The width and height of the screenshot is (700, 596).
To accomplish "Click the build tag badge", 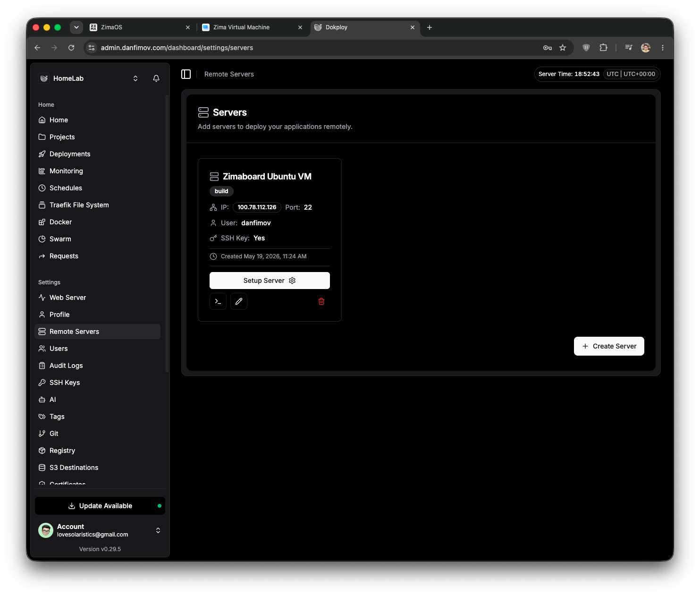I will 221,191.
